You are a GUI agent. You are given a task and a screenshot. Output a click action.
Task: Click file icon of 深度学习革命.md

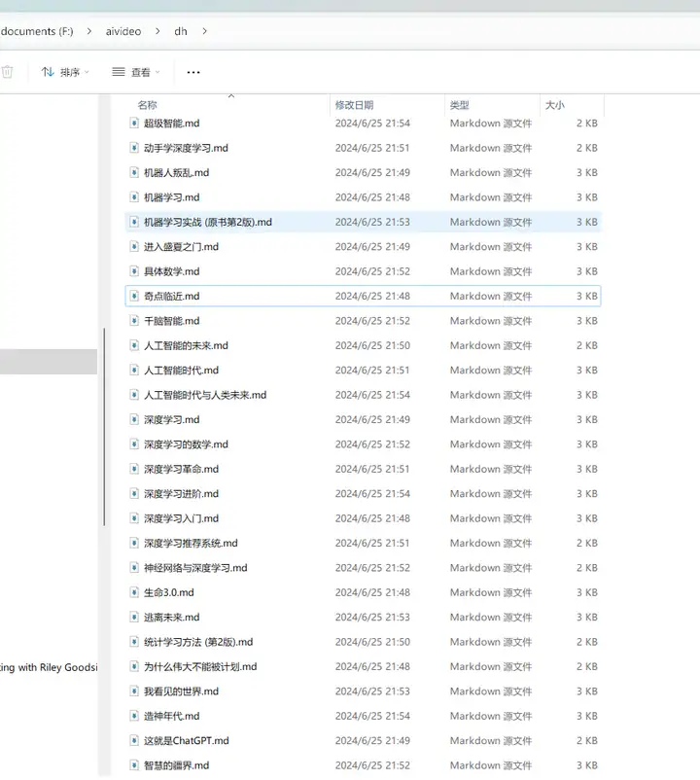point(134,469)
